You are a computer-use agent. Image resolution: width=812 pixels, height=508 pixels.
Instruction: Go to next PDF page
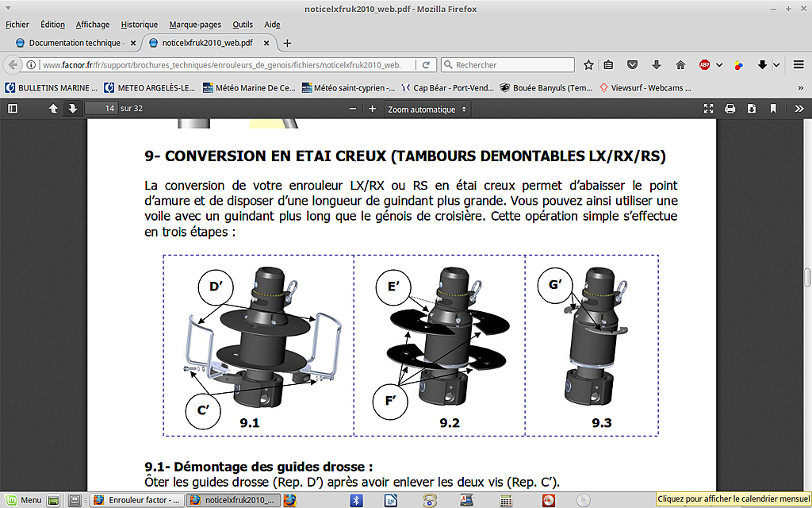[72, 109]
